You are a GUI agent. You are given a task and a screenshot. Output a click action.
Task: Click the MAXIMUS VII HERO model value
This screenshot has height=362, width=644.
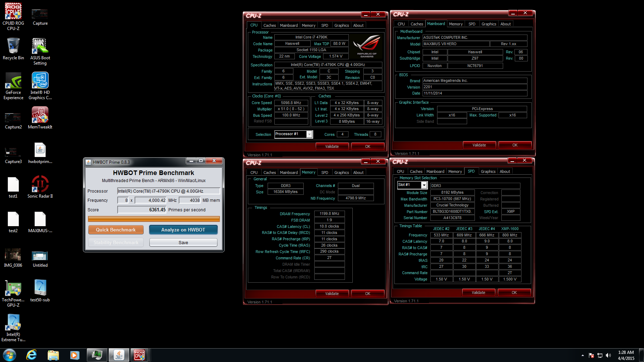click(456, 44)
